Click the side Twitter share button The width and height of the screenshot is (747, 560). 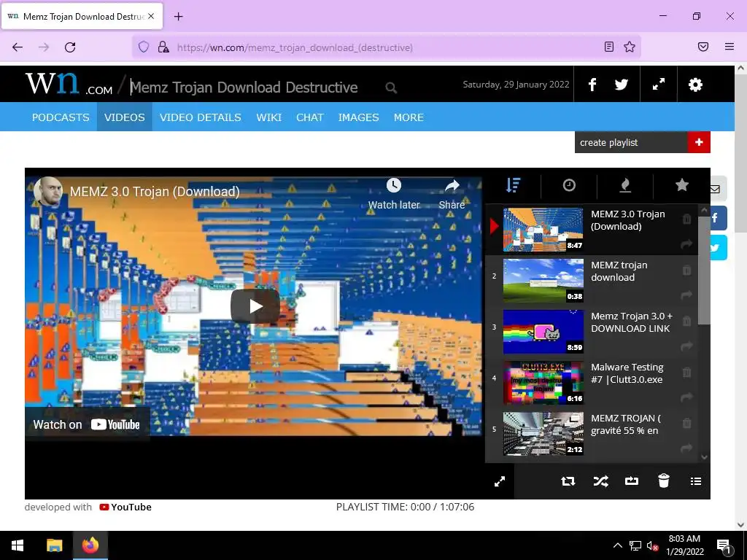point(718,248)
